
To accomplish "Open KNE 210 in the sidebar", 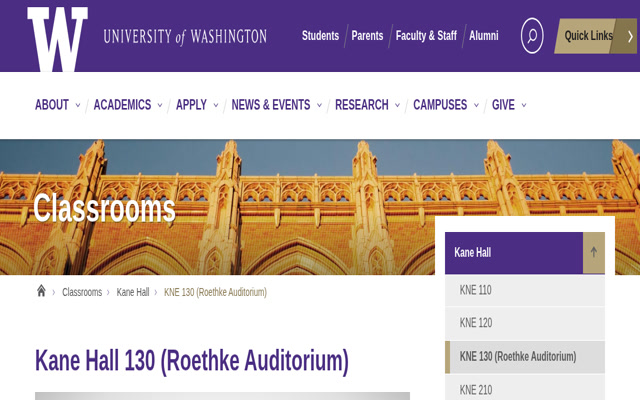I will point(525,389).
